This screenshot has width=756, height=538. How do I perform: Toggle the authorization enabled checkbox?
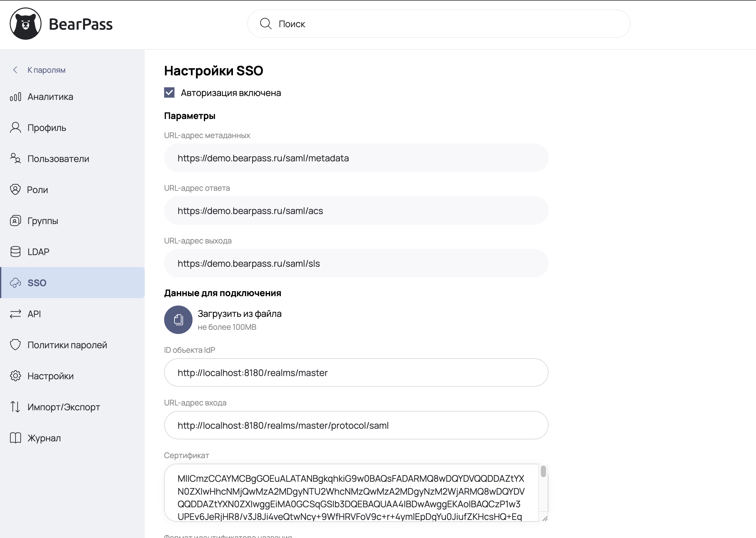(x=169, y=93)
